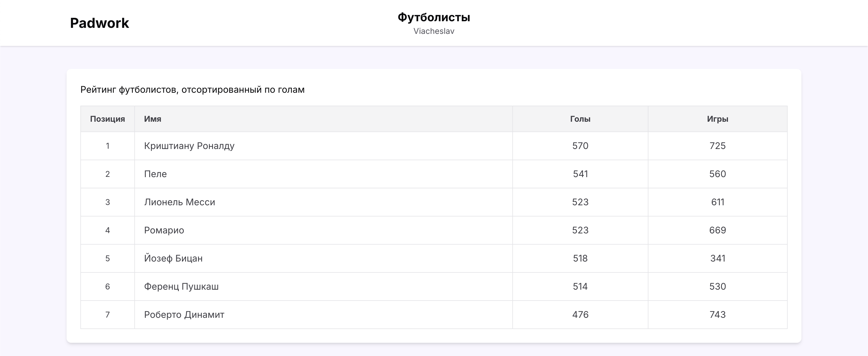
Task: Click the Viacheslav username subtitle
Action: click(x=434, y=31)
